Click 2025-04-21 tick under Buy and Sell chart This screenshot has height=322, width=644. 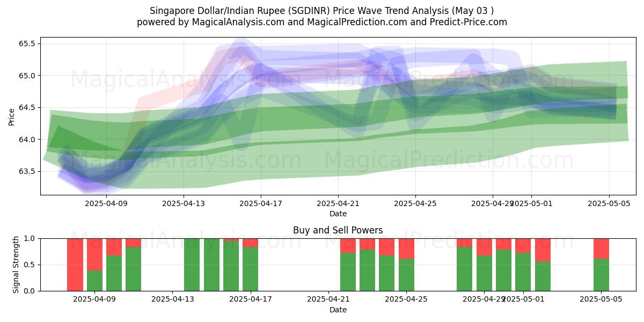[328, 299]
